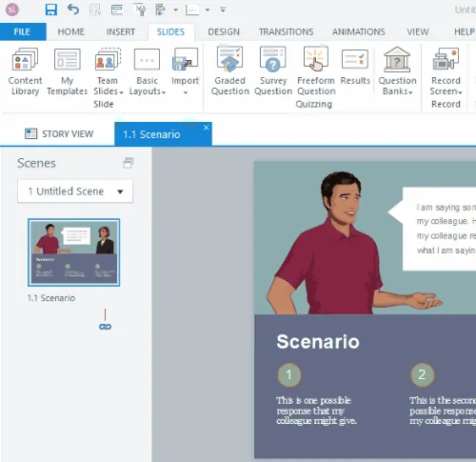Insert a Survey Question slide
Viewport: 476px width, 462px height.
click(x=273, y=71)
